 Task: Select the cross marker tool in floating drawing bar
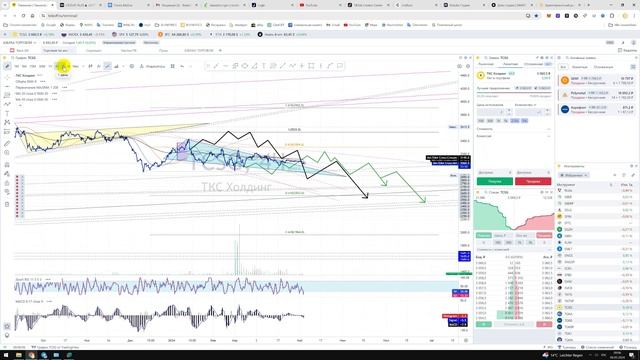[302, 66]
